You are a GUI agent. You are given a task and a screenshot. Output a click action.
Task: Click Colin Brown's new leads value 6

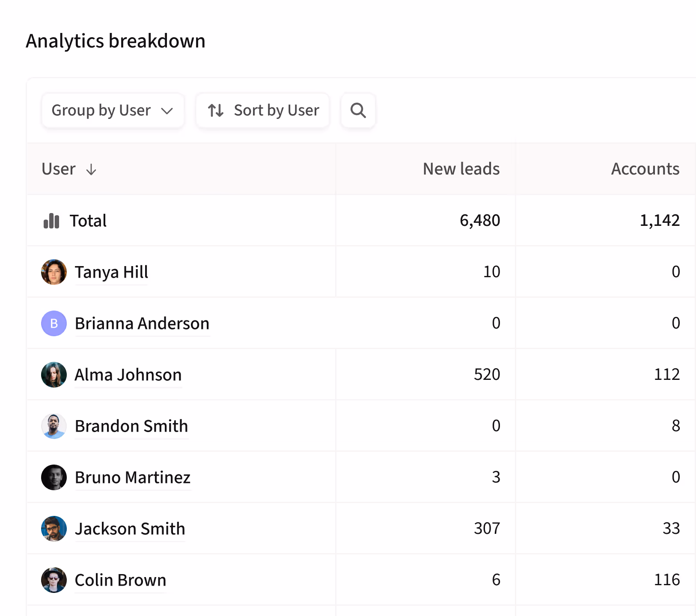tap(496, 580)
